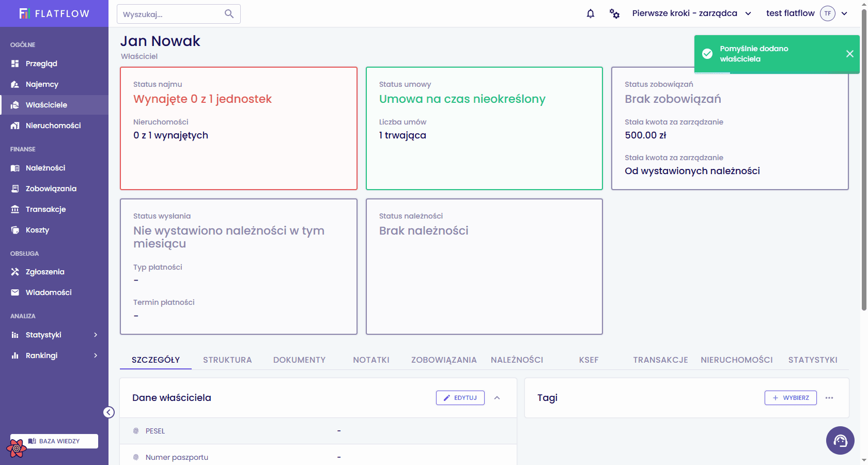This screenshot has height=465, width=868.
Task: Click the React Query devtools flower icon
Action: click(x=17, y=448)
